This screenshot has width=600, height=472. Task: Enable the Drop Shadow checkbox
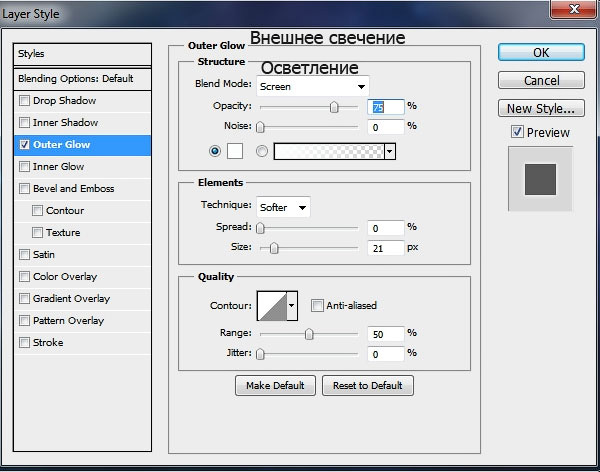point(25,101)
